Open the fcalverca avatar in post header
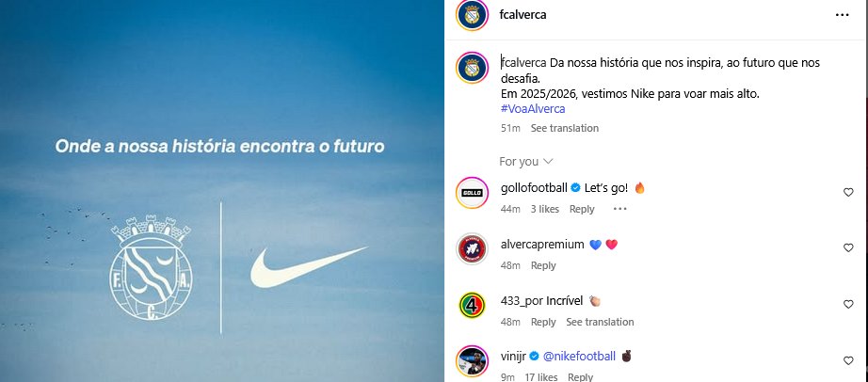The height and width of the screenshot is (382, 868). pos(472,15)
